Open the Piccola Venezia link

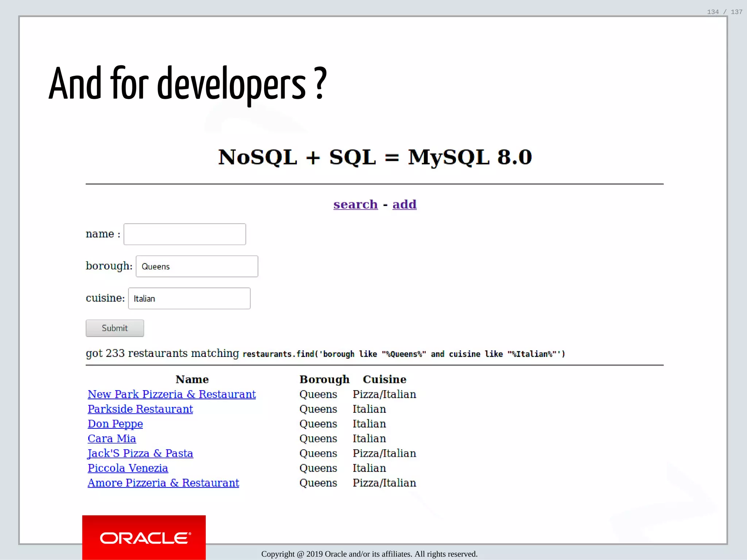[x=128, y=468]
